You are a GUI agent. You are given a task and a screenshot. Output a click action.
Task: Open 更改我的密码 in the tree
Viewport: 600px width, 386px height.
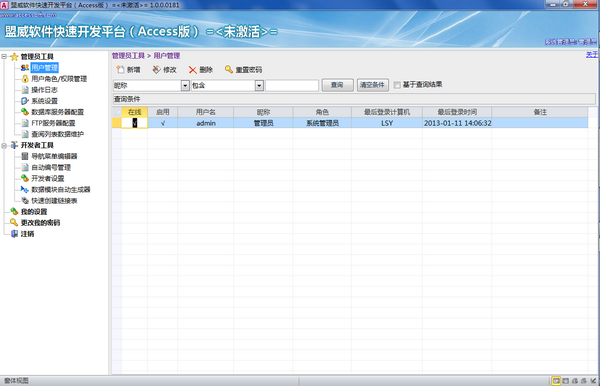pyautogui.click(x=40, y=222)
